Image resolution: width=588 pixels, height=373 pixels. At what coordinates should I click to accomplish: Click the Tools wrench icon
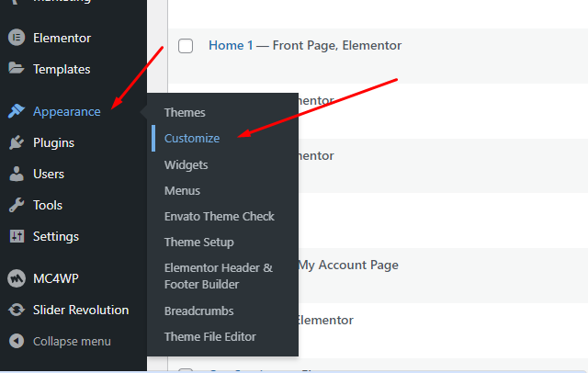point(16,205)
